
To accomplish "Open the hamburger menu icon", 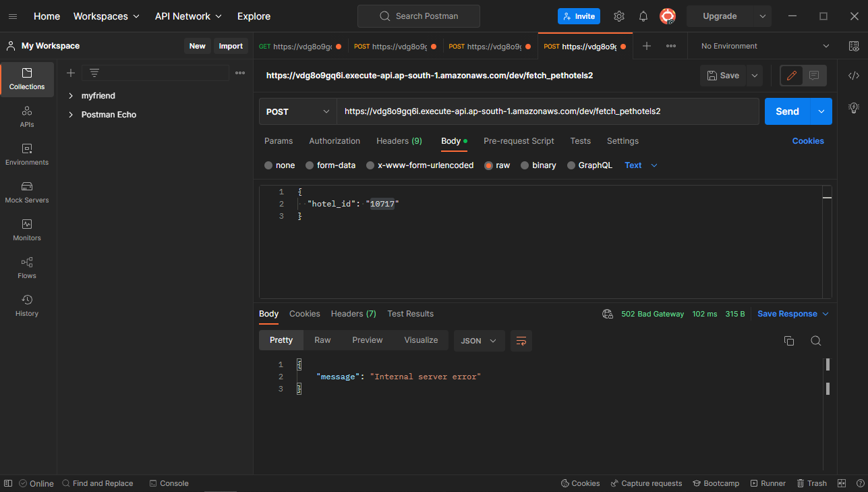I will [13, 16].
